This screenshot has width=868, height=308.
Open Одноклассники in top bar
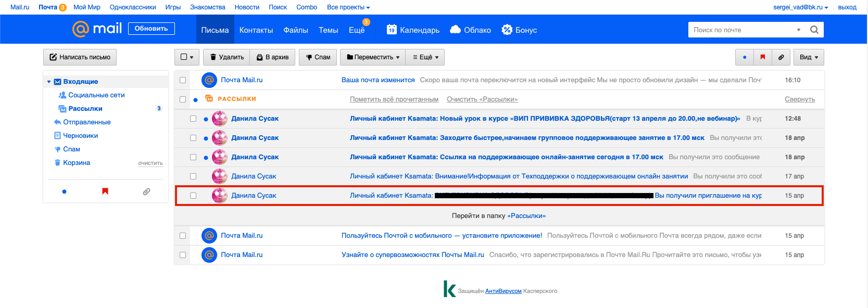point(133,7)
